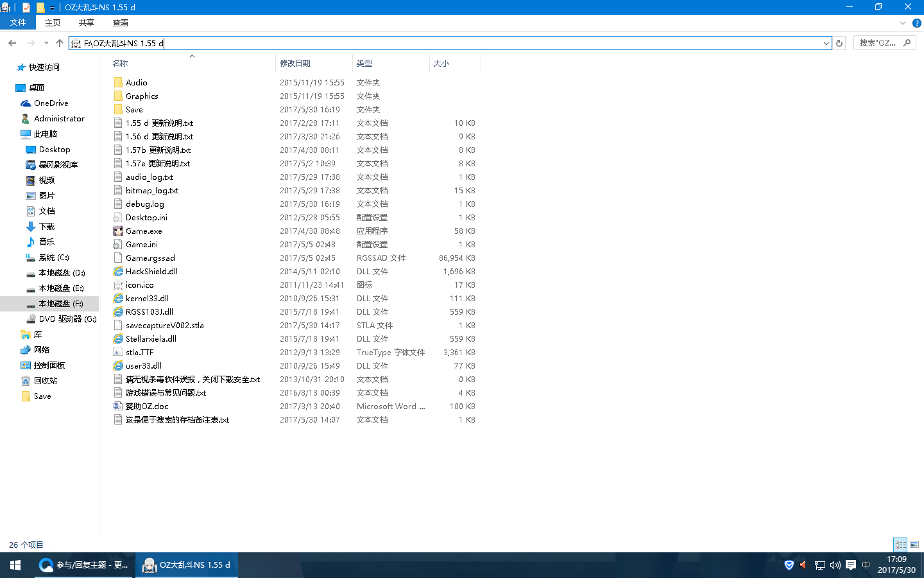Refresh the current folder view
The height and width of the screenshot is (578, 924).
(x=839, y=43)
